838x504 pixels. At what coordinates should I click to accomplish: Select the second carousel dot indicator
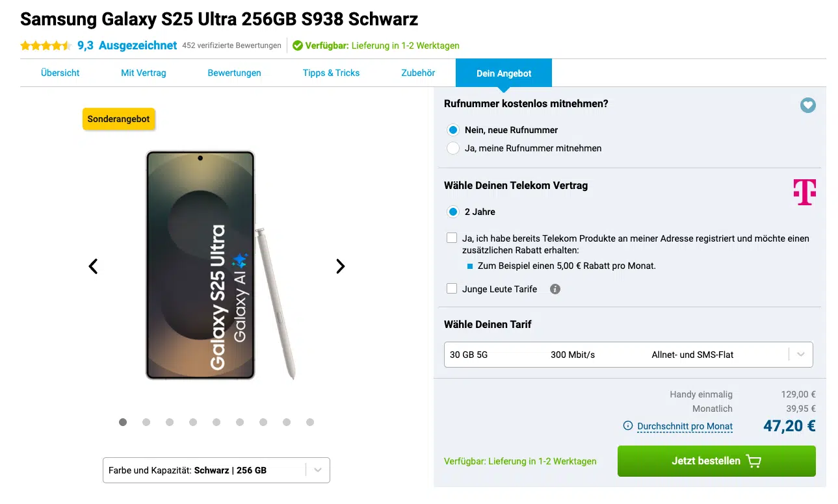pos(146,422)
